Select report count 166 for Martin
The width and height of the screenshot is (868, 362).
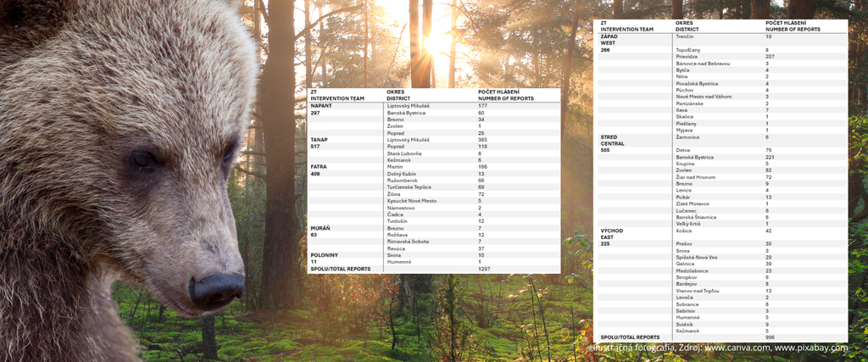click(x=482, y=167)
